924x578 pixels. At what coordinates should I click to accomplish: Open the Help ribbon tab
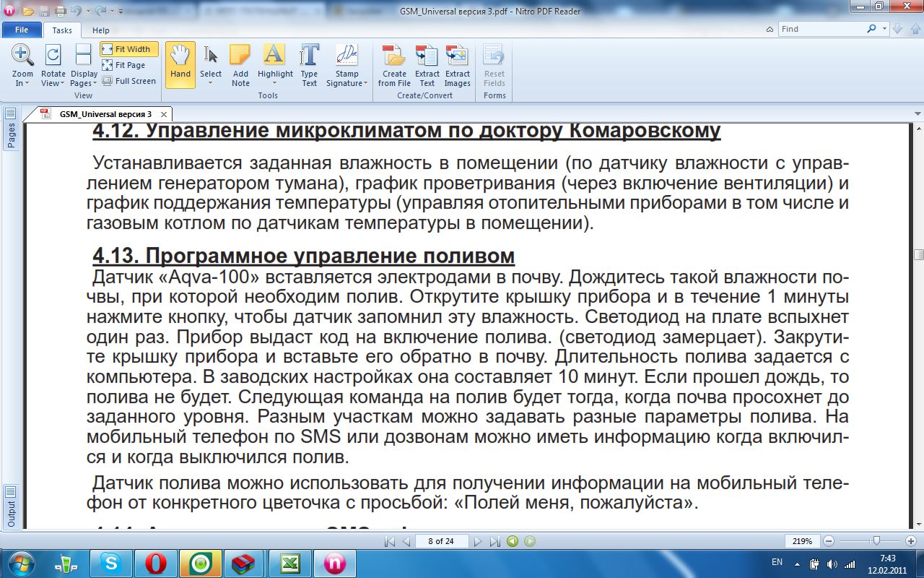click(101, 30)
